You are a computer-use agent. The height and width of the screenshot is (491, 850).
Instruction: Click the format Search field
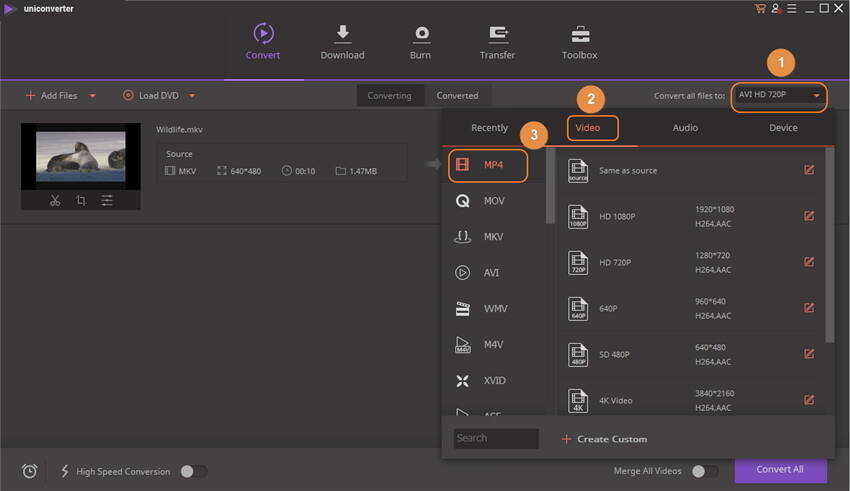click(x=496, y=438)
